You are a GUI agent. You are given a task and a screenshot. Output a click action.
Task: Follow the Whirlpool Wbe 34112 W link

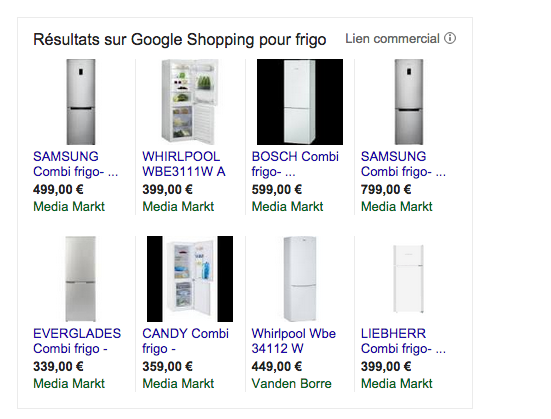[x=294, y=341]
